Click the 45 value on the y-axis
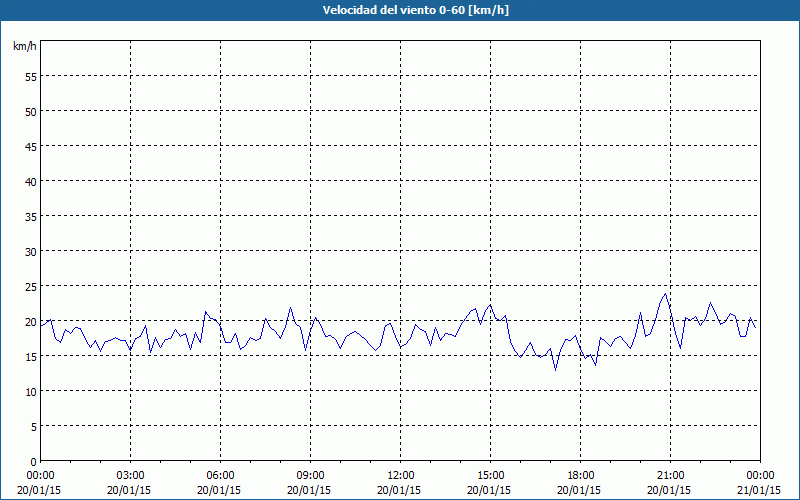The height and width of the screenshot is (500, 800). point(31,146)
